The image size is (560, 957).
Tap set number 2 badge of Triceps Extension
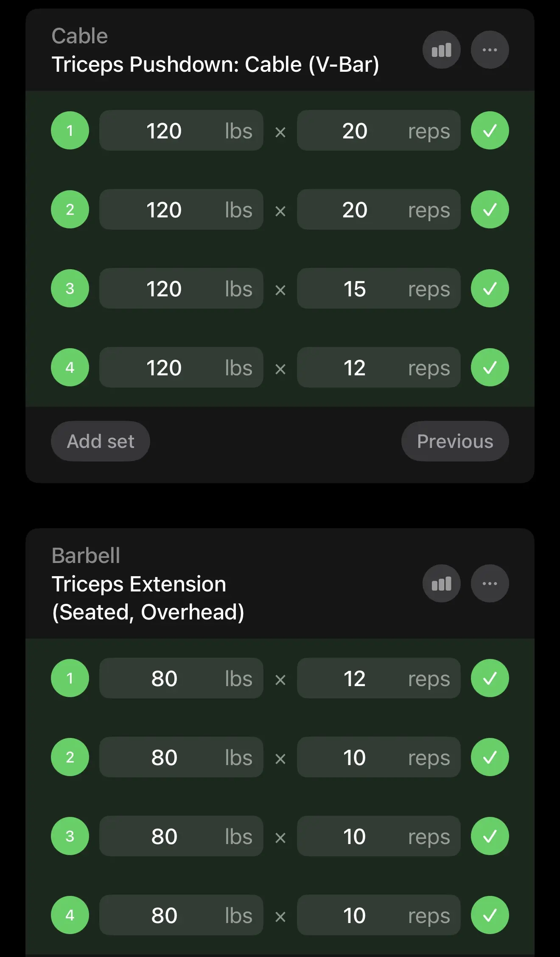pos(70,757)
